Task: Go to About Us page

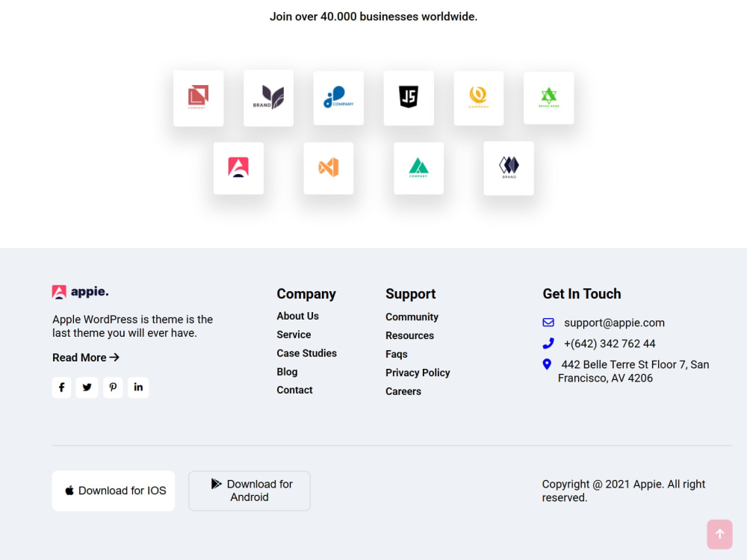Action: tap(298, 316)
